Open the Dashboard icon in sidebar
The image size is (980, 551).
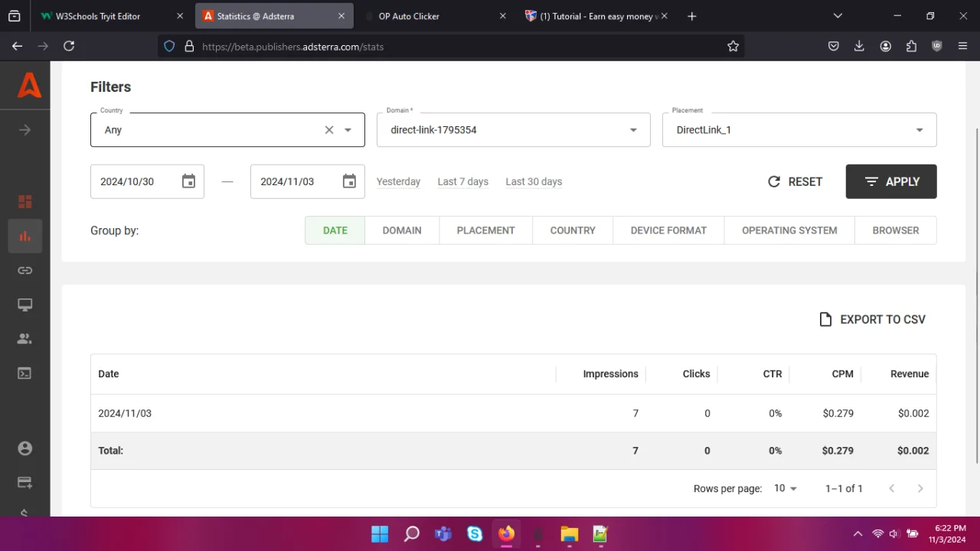point(25,202)
